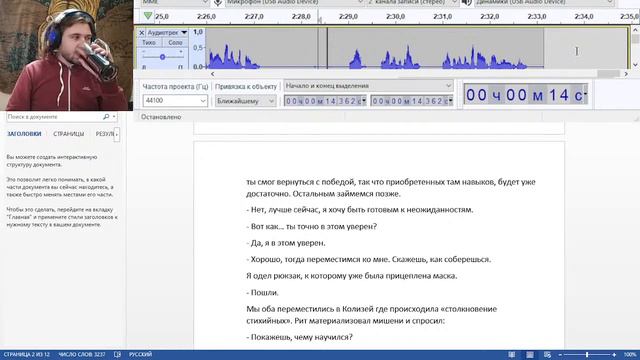Click the webcam video overlay thumbnail
Screen dimensions: 640x360
click(67, 55)
